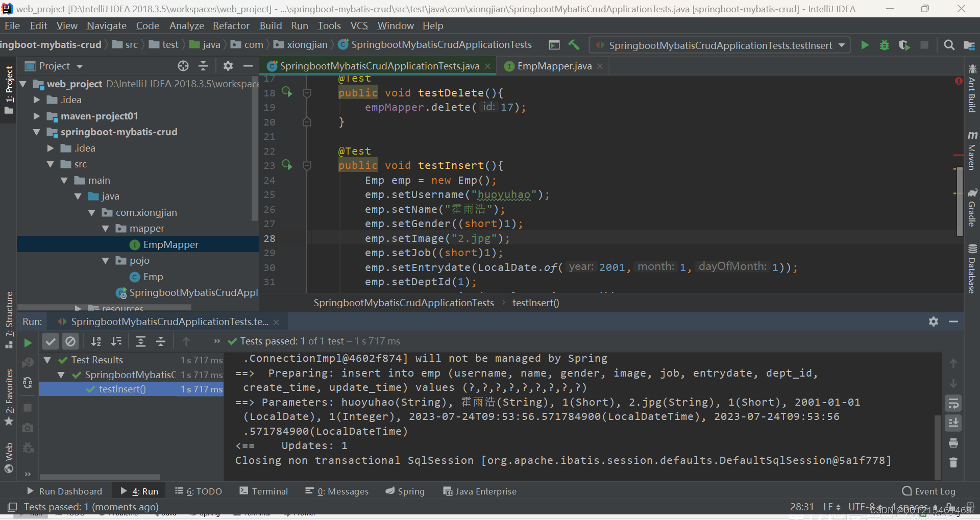Print the console output
This screenshot has height=520, width=980.
tap(953, 443)
